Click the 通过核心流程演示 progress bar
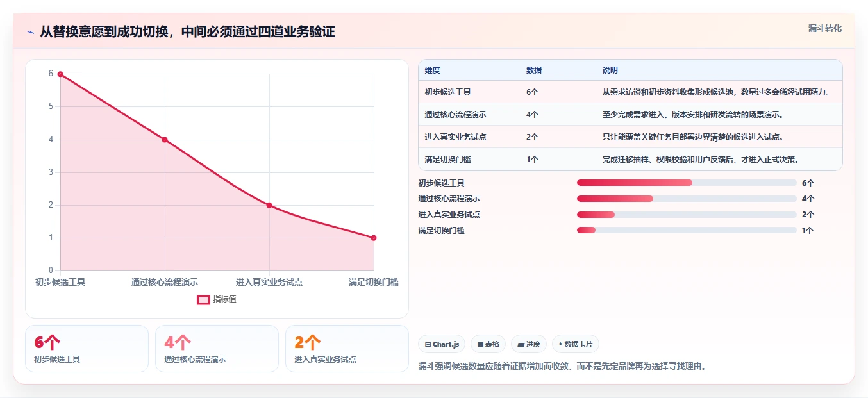The image size is (868, 398). point(687,199)
